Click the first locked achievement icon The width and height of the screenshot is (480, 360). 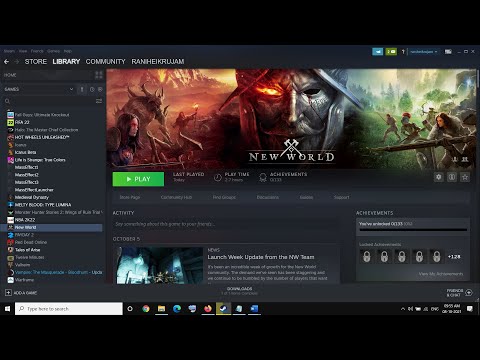[x=367, y=256]
